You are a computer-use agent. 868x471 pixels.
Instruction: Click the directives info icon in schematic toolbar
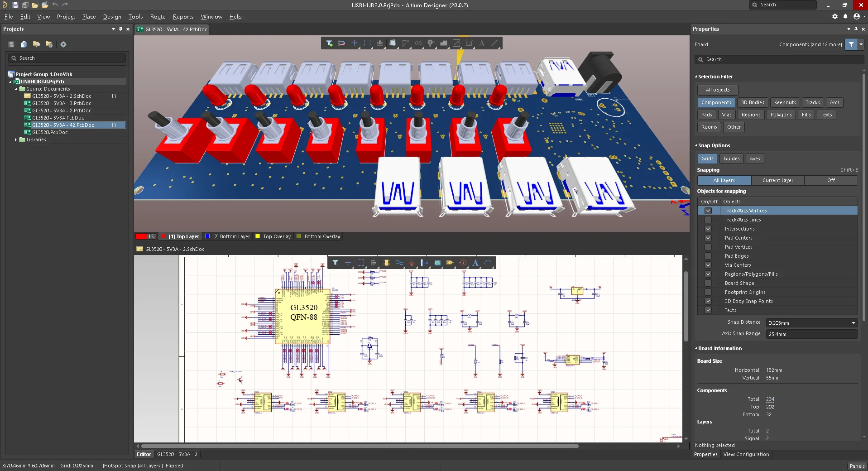463,263
